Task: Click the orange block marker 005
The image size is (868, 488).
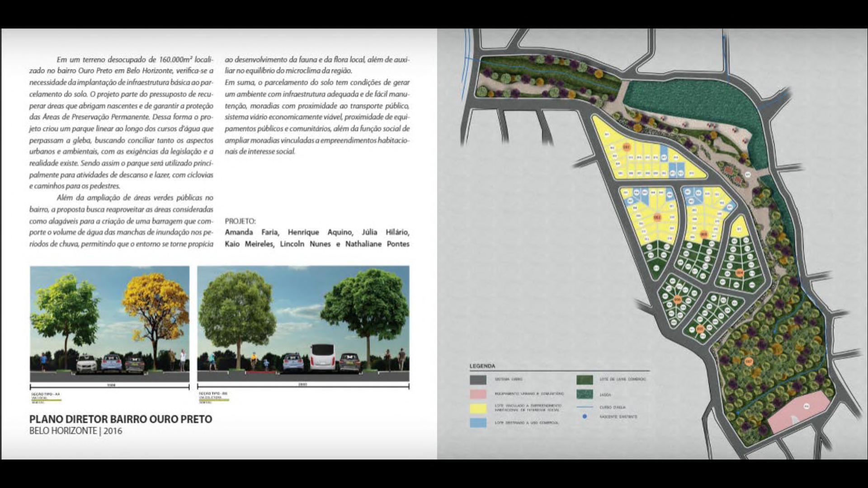Action: click(700, 328)
